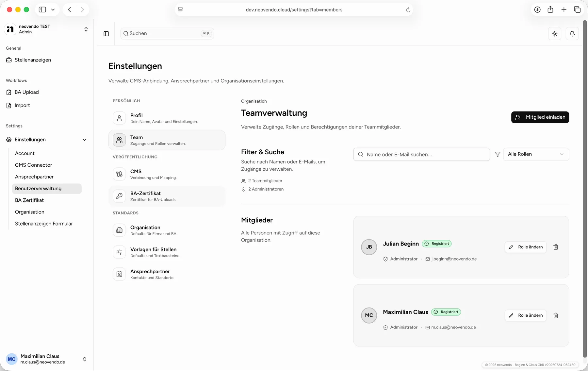Click Safari downloads icon
588x371 pixels.
[537, 9]
